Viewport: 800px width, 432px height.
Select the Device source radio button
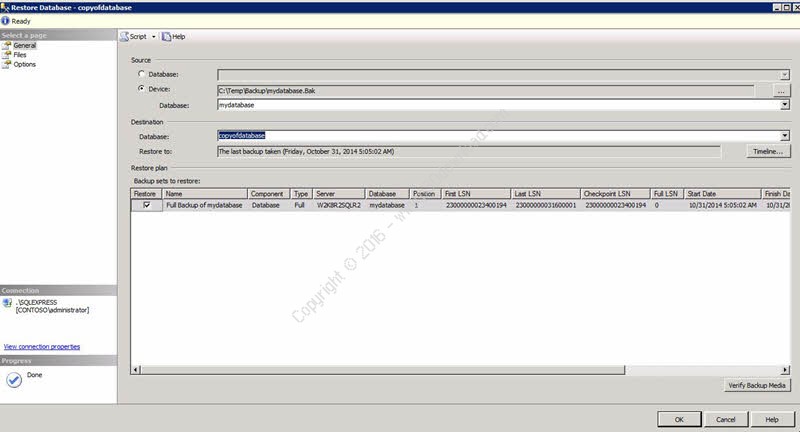[140, 89]
